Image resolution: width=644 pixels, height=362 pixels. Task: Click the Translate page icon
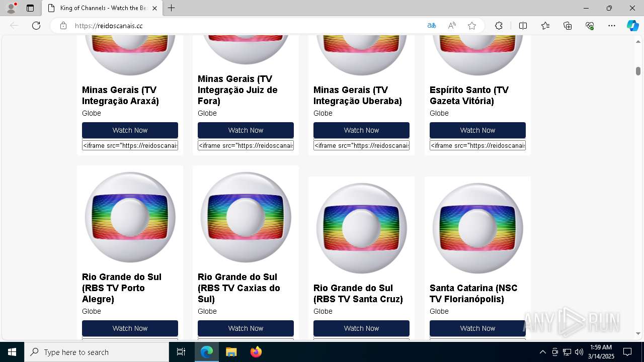pos(432,26)
